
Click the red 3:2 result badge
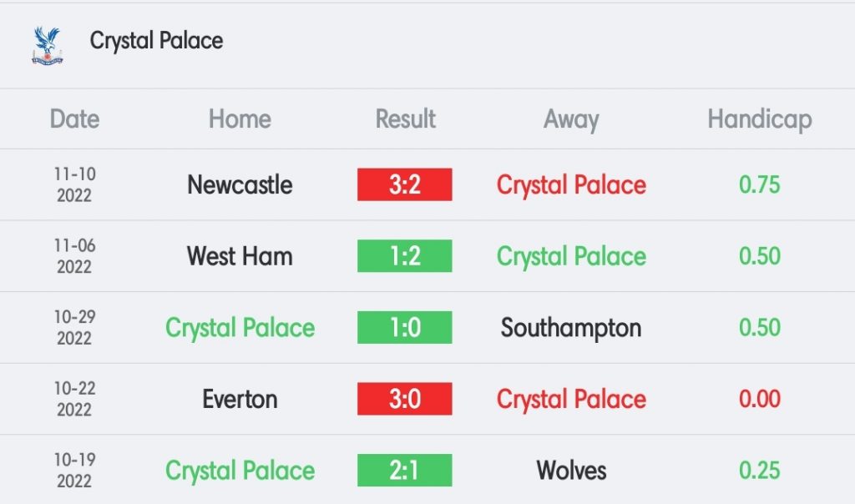pyautogui.click(x=405, y=184)
